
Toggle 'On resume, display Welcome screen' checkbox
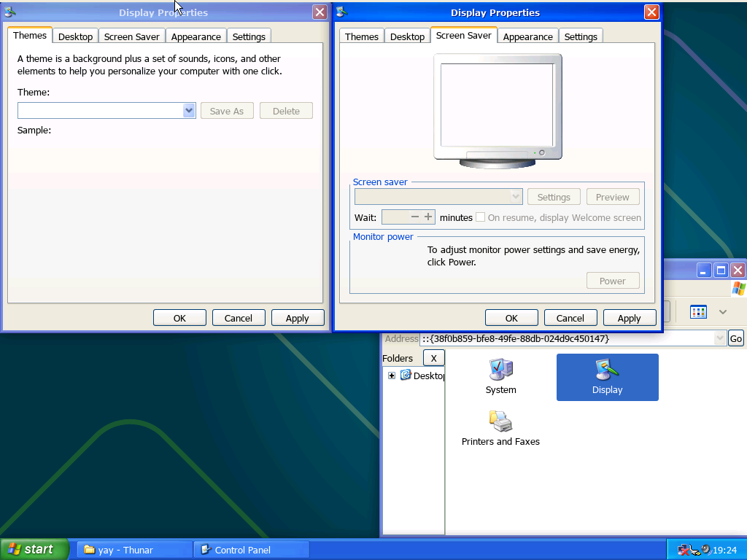coord(481,217)
